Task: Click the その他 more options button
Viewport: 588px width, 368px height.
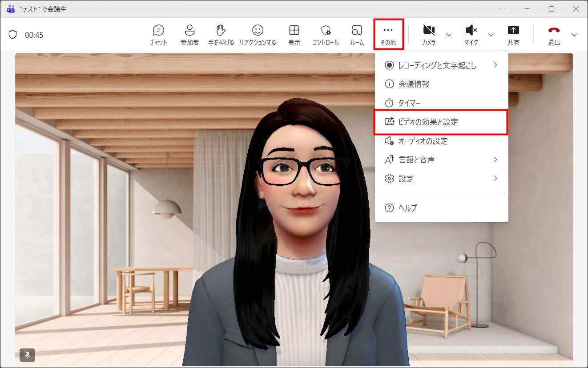Action: (388, 35)
